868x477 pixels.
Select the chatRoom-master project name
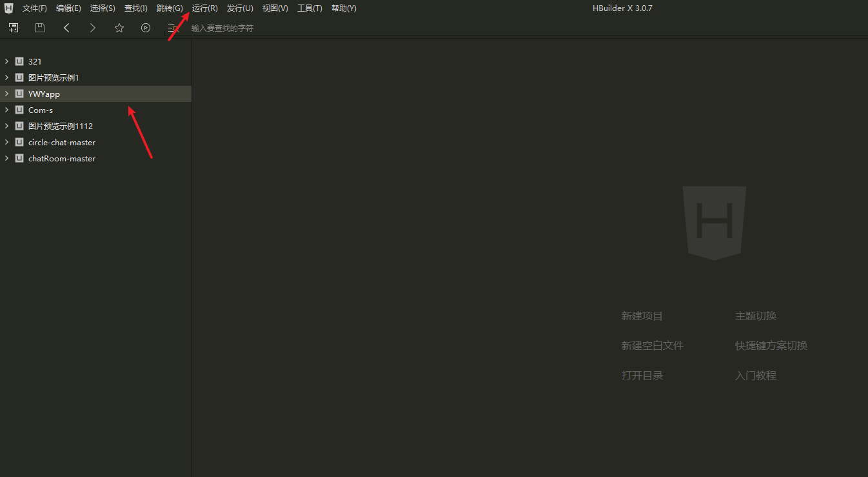tap(62, 158)
